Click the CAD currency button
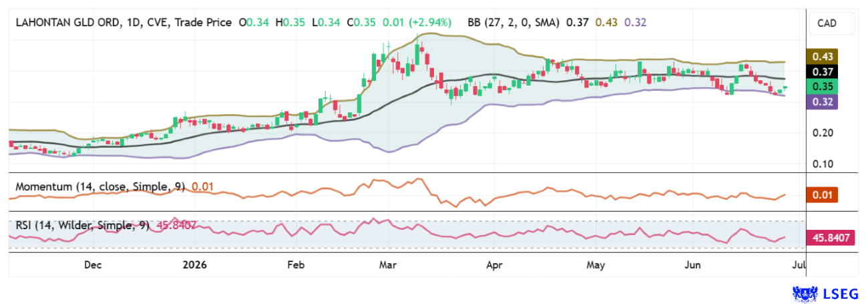Viewport: 868px width, 304px height. (x=833, y=23)
